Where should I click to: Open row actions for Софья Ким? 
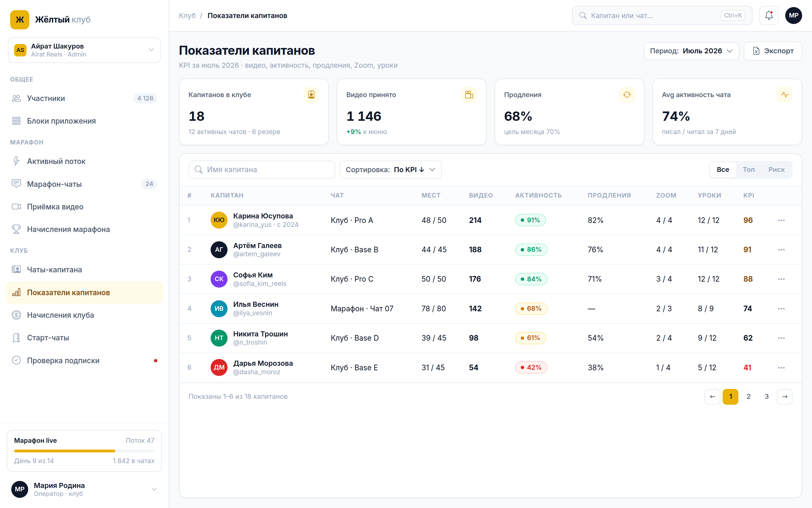tap(781, 279)
